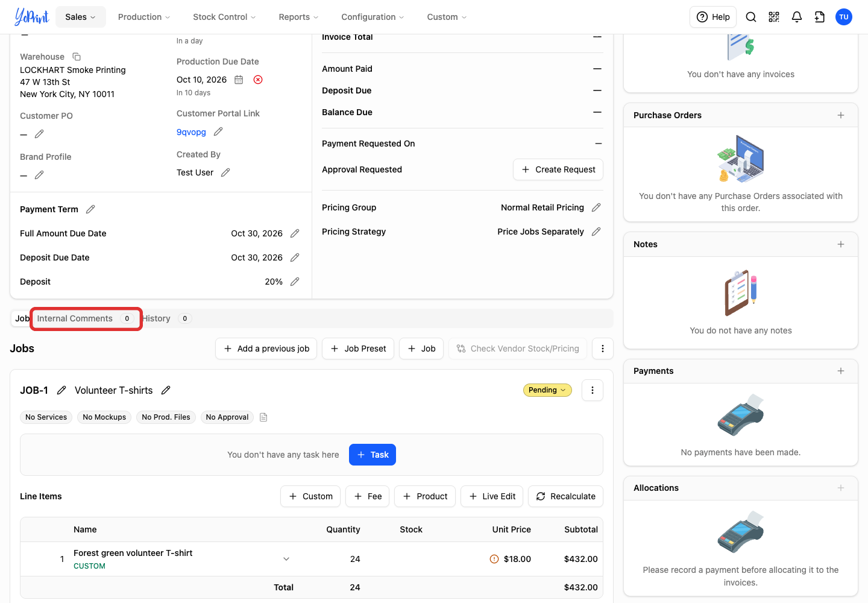Open Production Due Date calendar picker
Viewport: 868px width, 603px height.
(x=239, y=80)
